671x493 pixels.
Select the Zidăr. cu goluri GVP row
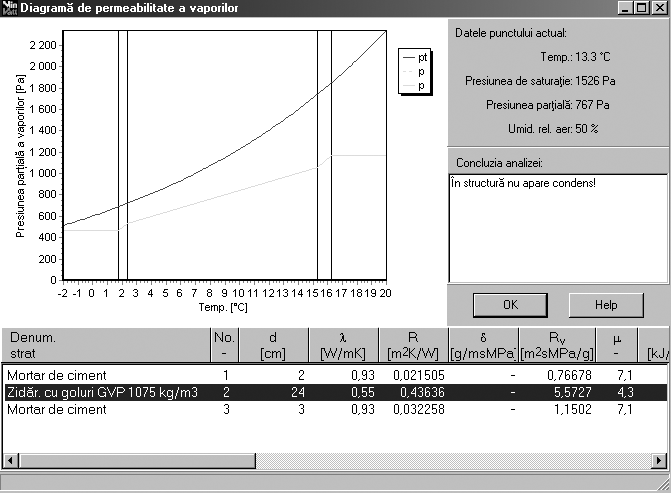[100, 392]
